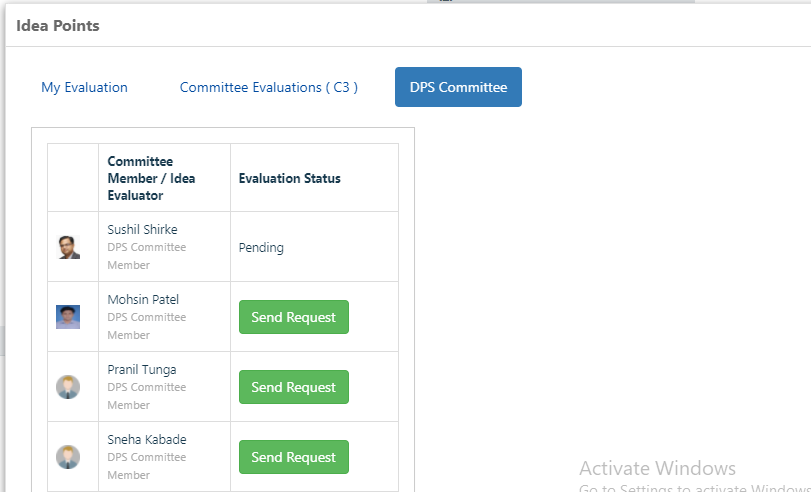Image resolution: width=811 pixels, height=492 pixels.
Task: Click the Sneha Kabade name
Action: [x=147, y=439]
